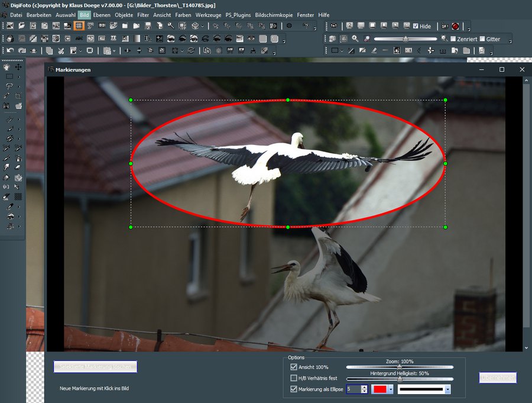Select the hand pan tool
Image resolution: width=532 pixels, height=403 pixels.
(x=7, y=67)
